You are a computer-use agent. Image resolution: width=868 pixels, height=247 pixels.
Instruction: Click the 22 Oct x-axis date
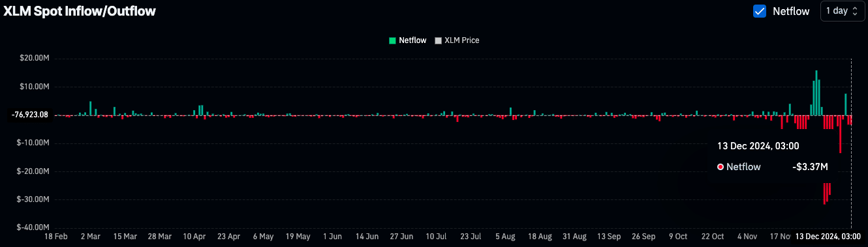coord(713,236)
